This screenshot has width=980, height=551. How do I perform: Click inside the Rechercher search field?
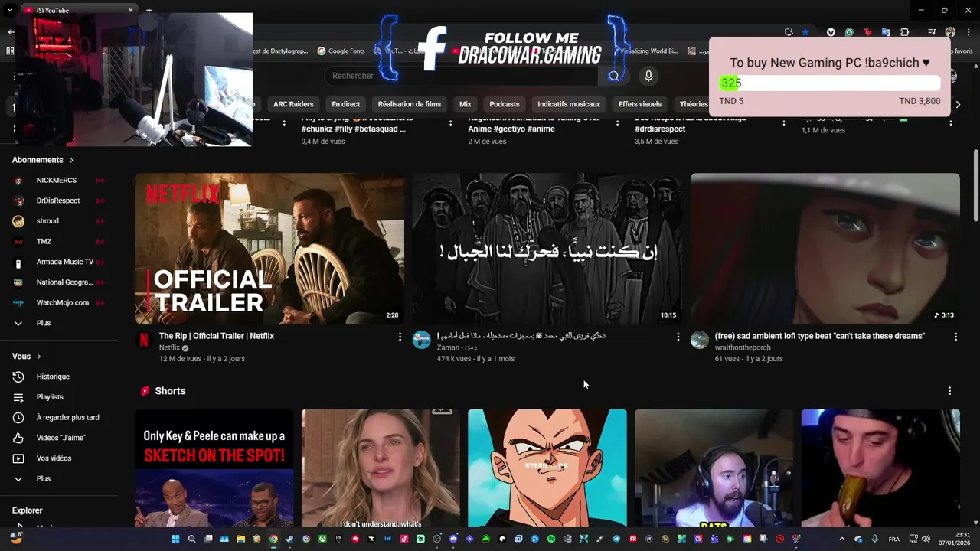[461, 76]
